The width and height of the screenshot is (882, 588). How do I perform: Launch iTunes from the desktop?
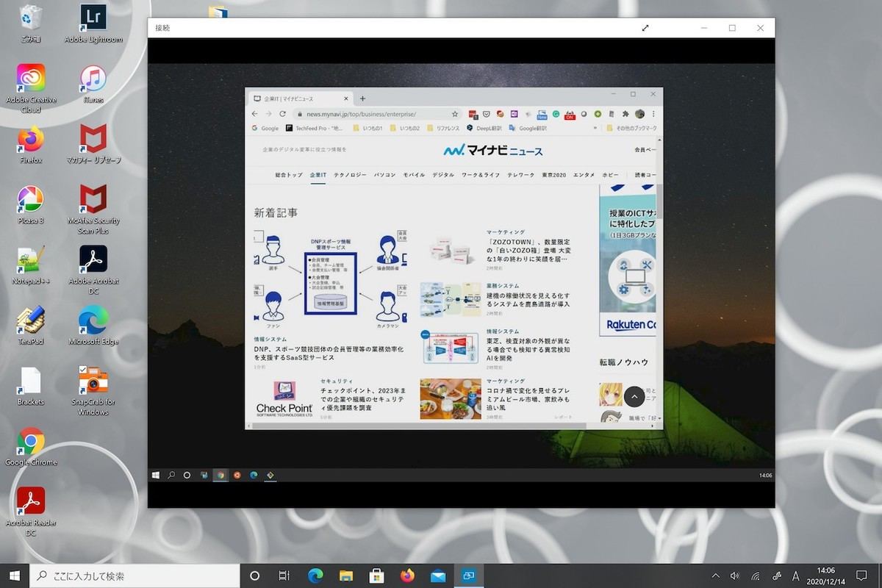point(93,83)
